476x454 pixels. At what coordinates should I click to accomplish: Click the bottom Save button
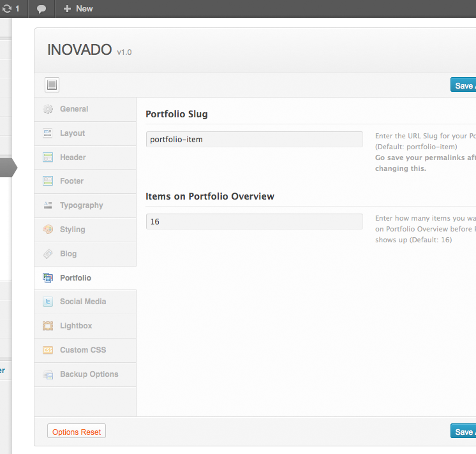(463, 431)
